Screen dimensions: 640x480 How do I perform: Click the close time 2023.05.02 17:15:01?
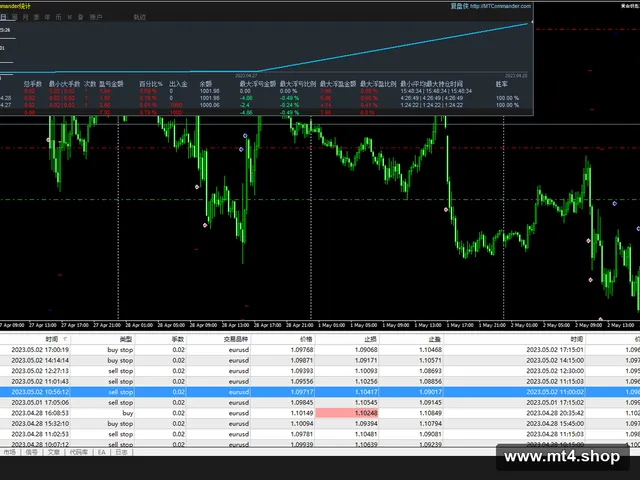pyautogui.click(x=555, y=350)
